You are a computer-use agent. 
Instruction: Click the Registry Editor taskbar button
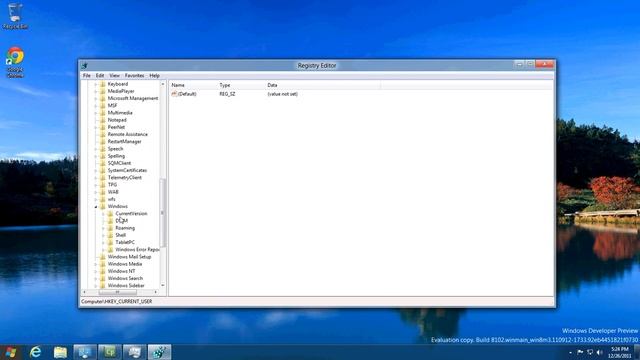point(159,352)
